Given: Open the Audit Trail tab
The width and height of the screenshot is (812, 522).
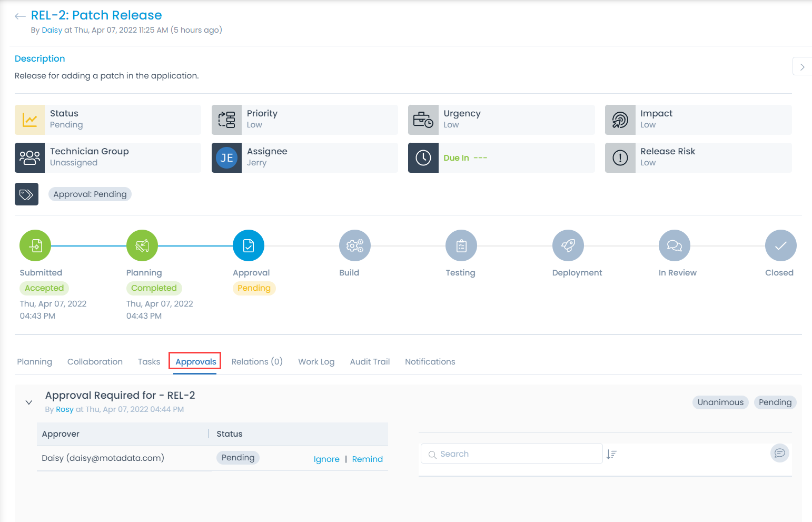Looking at the screenshot, I should point(370,362).
